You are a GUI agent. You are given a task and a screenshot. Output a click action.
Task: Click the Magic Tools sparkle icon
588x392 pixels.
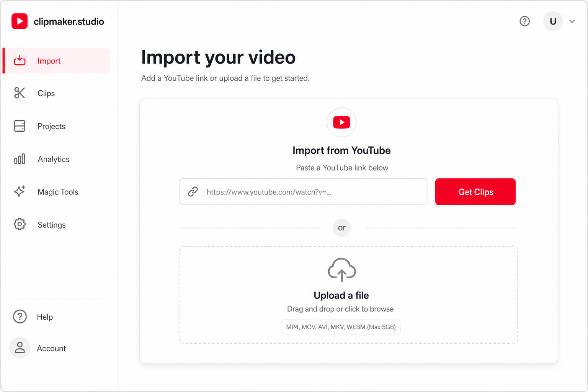pyautogui.click(x=20, y=191)
